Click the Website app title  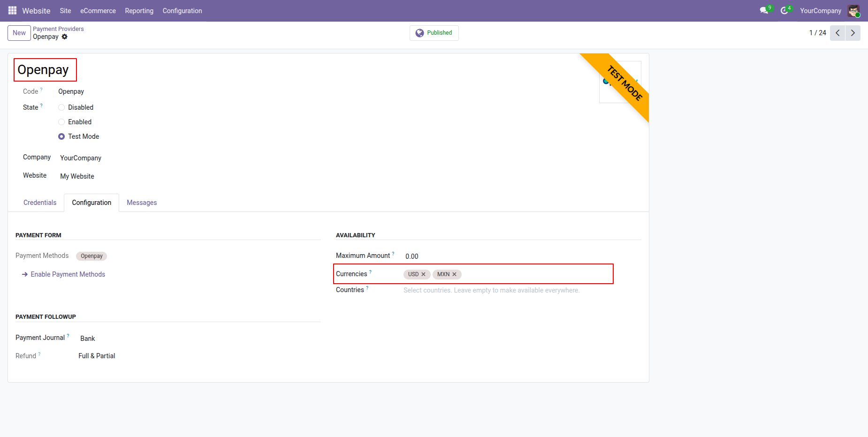36,11
